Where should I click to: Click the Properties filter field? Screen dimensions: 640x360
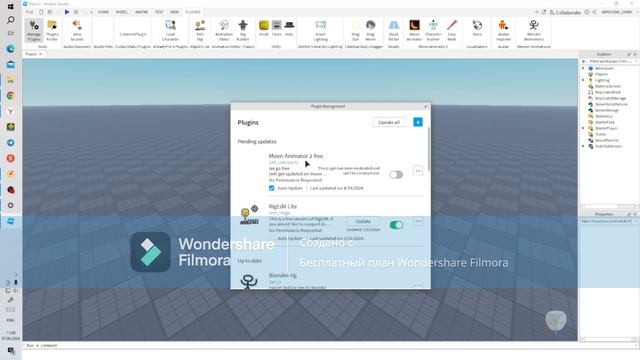[609, 221]
